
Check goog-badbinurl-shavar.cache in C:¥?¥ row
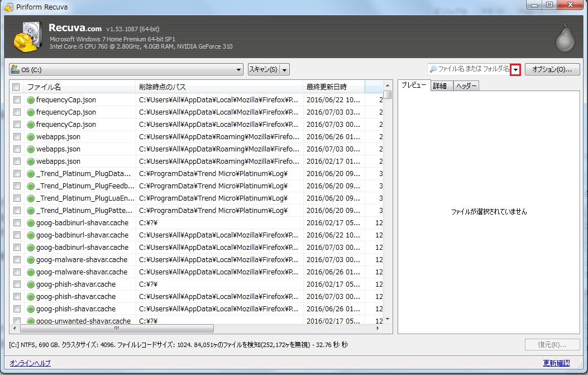pyautogui.click(x=17, y=223)
